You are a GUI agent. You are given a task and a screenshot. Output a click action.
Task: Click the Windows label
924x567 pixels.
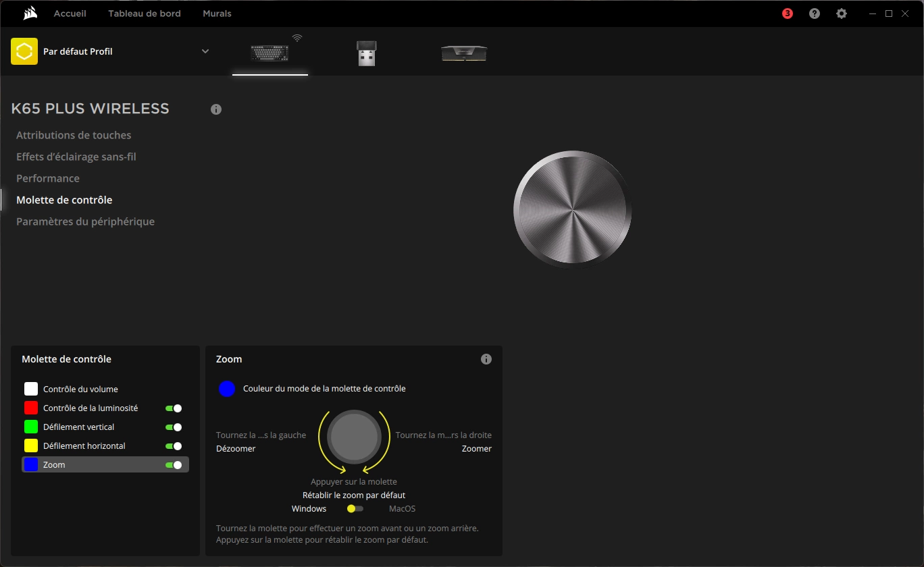[309, 509]
